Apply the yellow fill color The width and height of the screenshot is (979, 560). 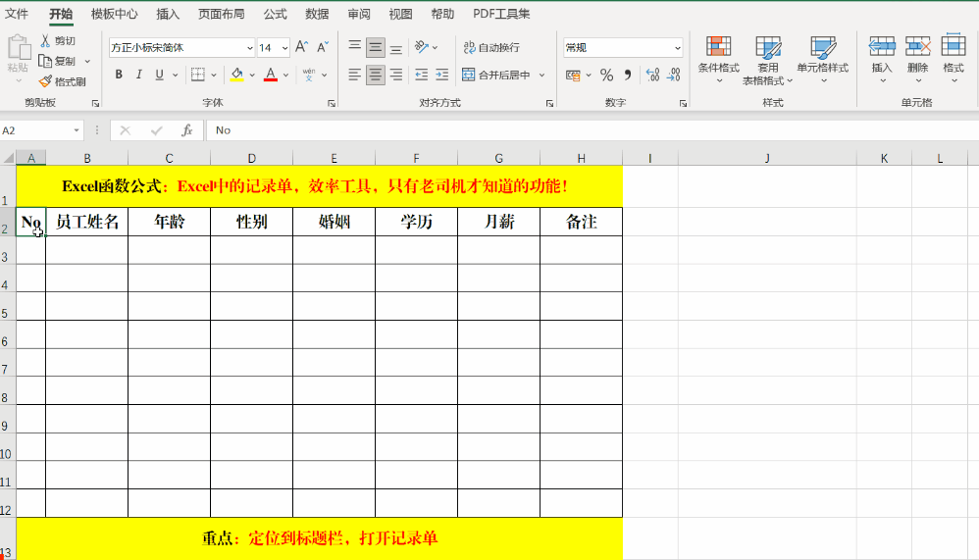tap(236, 75)
